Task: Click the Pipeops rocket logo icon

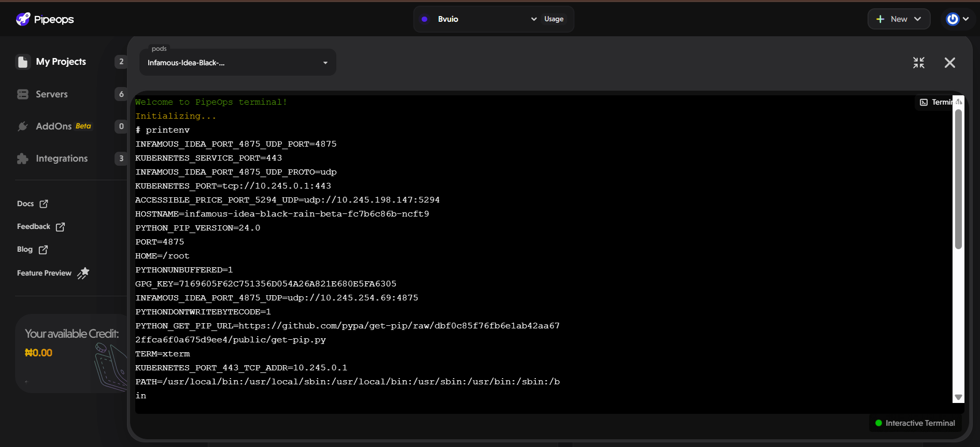Action: [23, 19]
